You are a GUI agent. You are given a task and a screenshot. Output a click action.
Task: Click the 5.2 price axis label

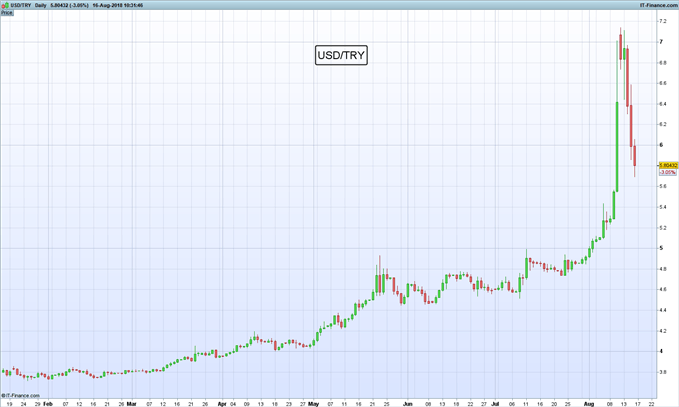663,228
